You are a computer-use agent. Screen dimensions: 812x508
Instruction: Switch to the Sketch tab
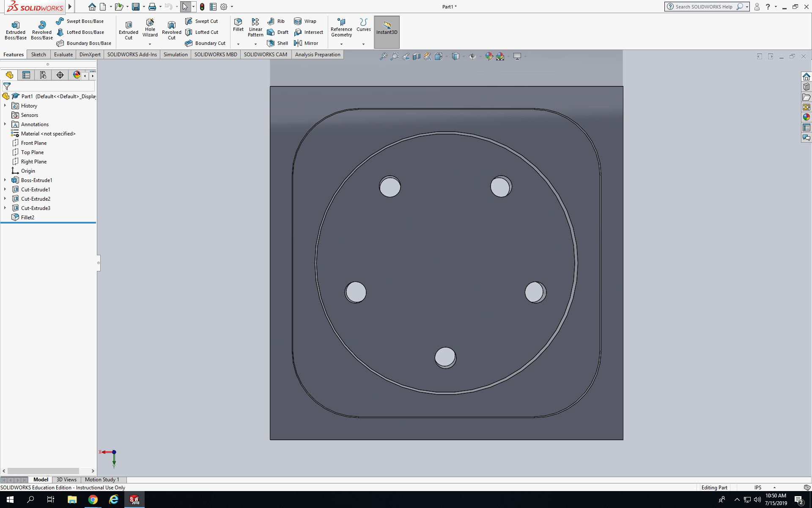(x=38, y=55)
